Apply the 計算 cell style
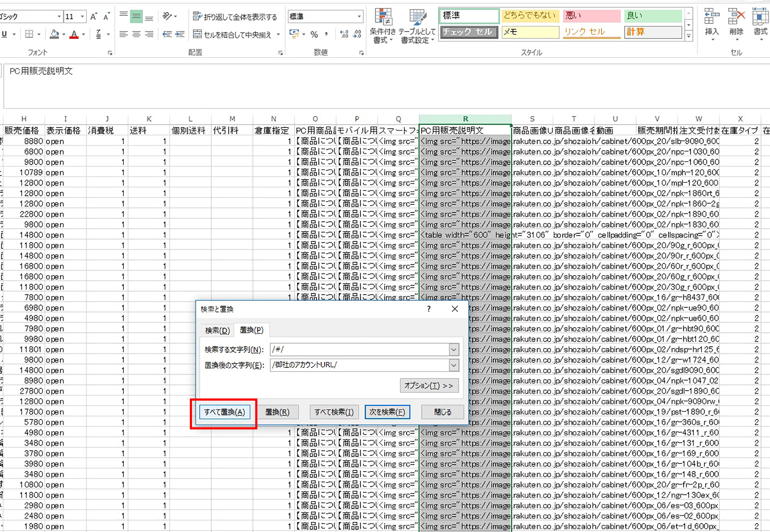 coord(653,32)
